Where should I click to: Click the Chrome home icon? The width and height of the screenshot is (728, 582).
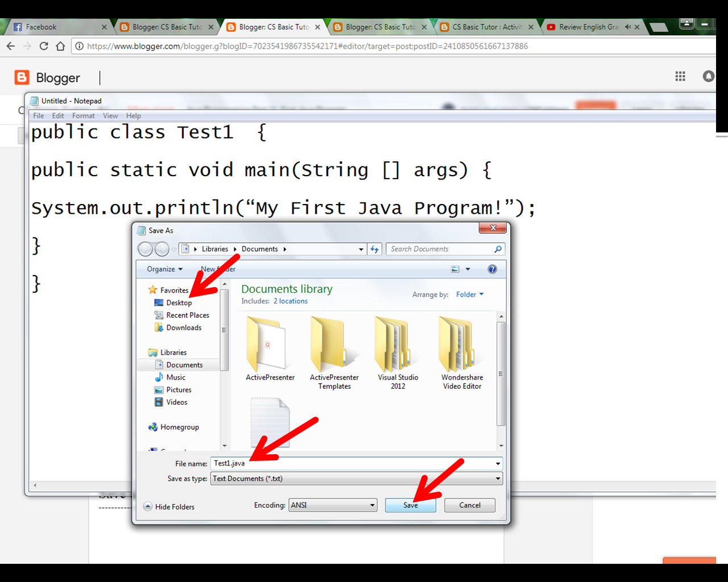(61, 46)
